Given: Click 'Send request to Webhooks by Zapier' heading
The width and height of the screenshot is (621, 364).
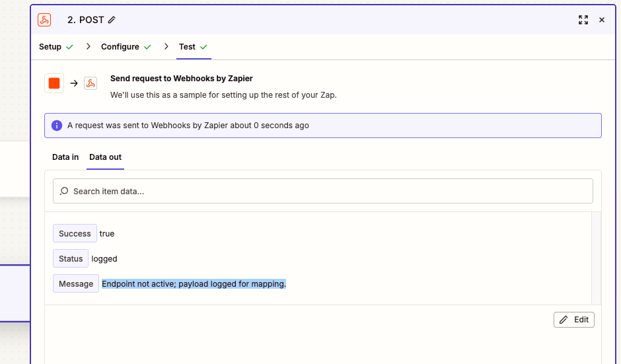Looking at the screenshot, I should tap(182, 79).
